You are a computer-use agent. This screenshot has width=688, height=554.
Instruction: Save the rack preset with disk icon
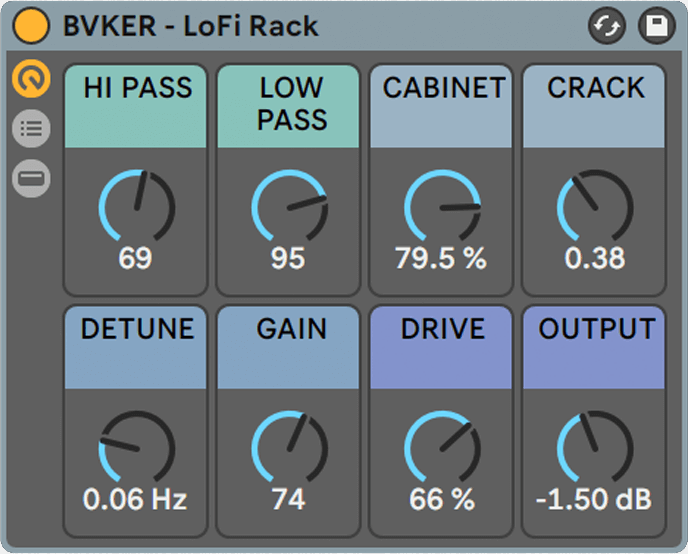tap(656, 26)
